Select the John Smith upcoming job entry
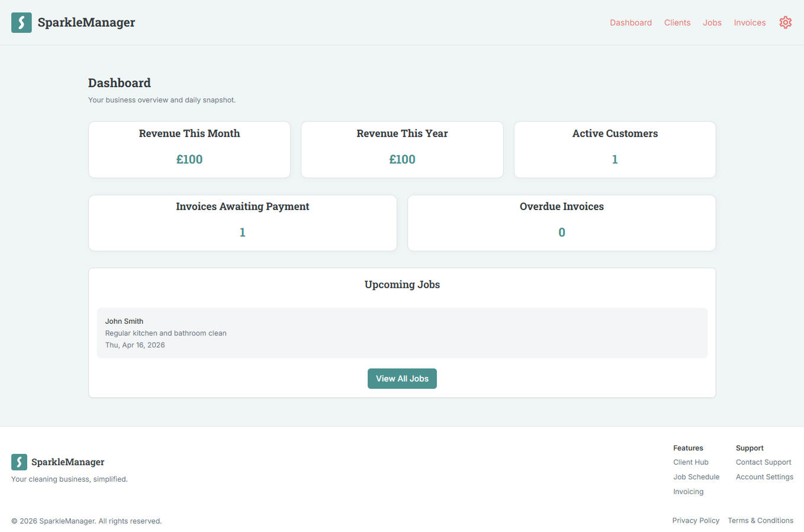This screenshot has height=532, width=804. [x=401, y=333]
